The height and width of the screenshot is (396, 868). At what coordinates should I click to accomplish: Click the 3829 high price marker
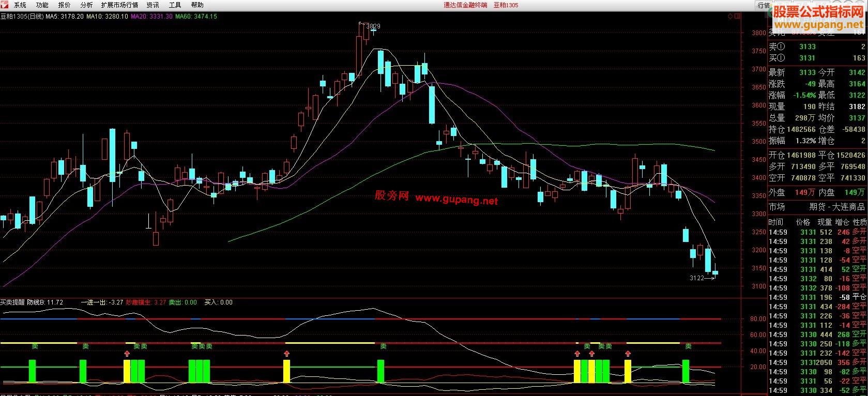(x=373, y=26)
